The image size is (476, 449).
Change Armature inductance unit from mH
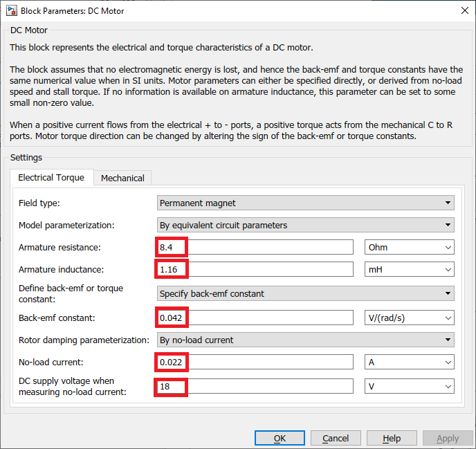pyautogui.click(x=409, y=269)
